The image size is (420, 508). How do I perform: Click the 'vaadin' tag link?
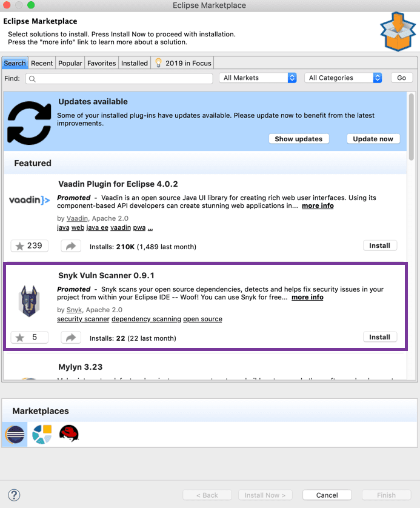pyautogui.click(x=121, y=227)
